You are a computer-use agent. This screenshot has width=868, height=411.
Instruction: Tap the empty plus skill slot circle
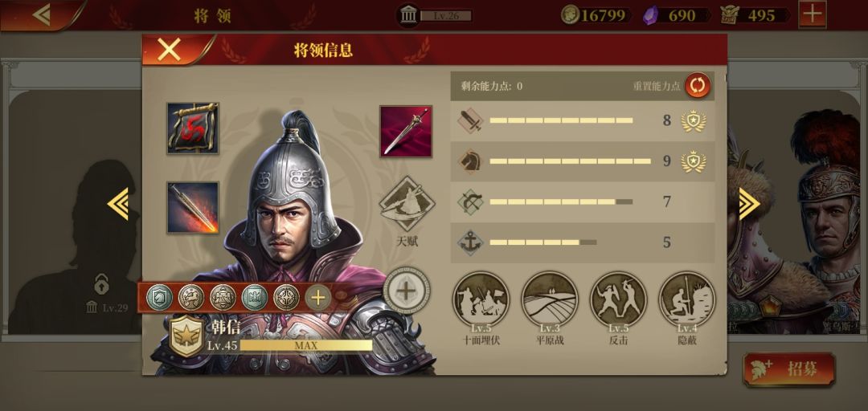click(x=407, y=291)
